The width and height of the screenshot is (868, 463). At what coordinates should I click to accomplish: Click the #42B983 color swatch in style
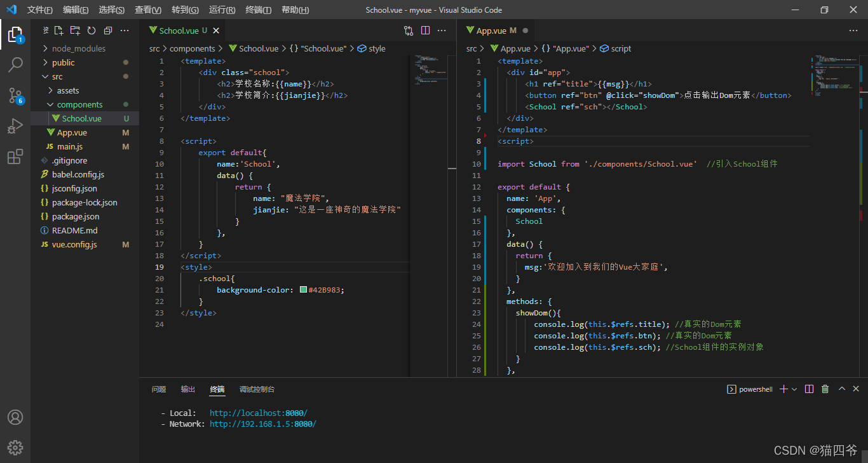pyautogui.click(x=303, y=290)
